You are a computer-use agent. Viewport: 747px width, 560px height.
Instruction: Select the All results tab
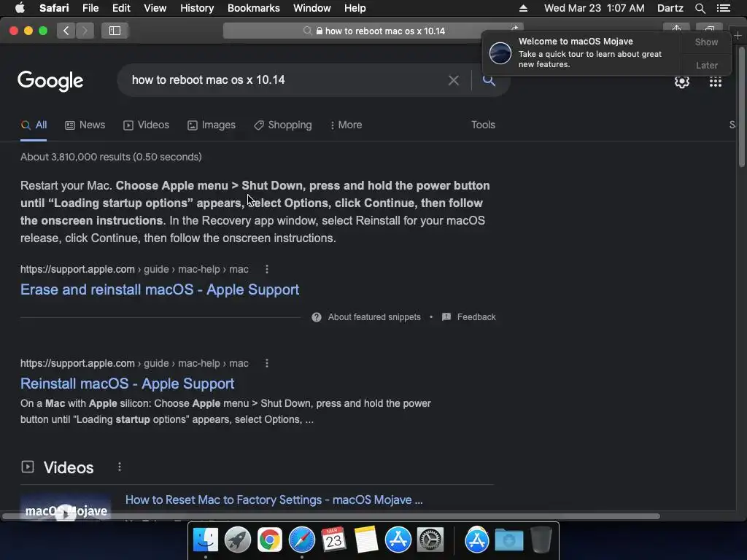coord(34,125)
